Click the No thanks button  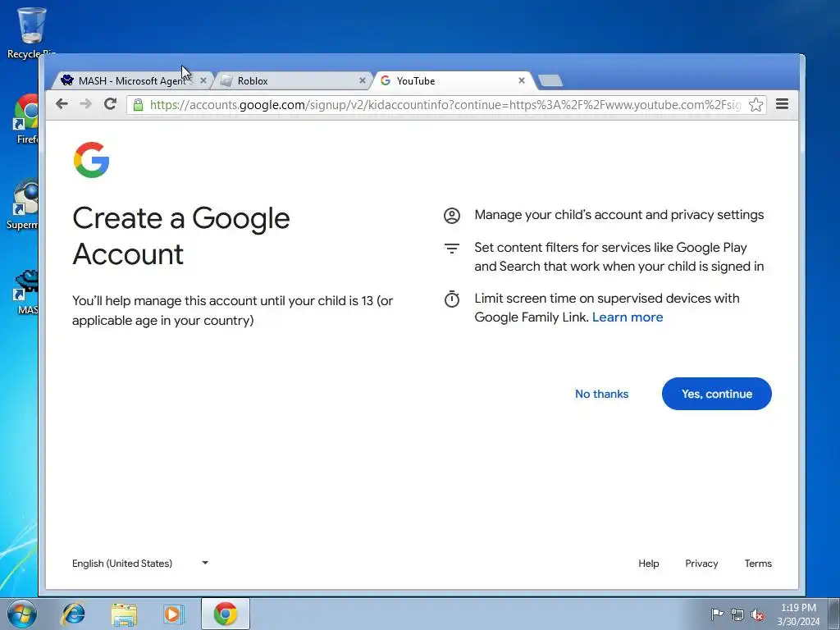601,394
